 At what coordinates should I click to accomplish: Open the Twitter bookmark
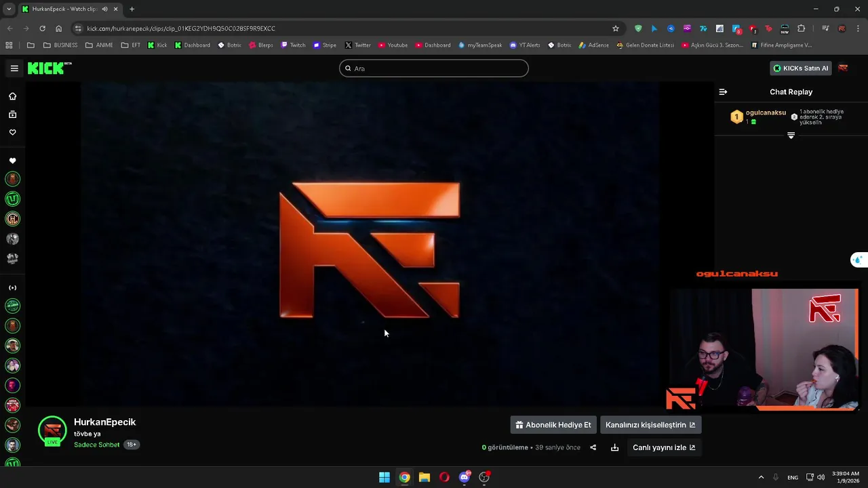tap(357, 45)
